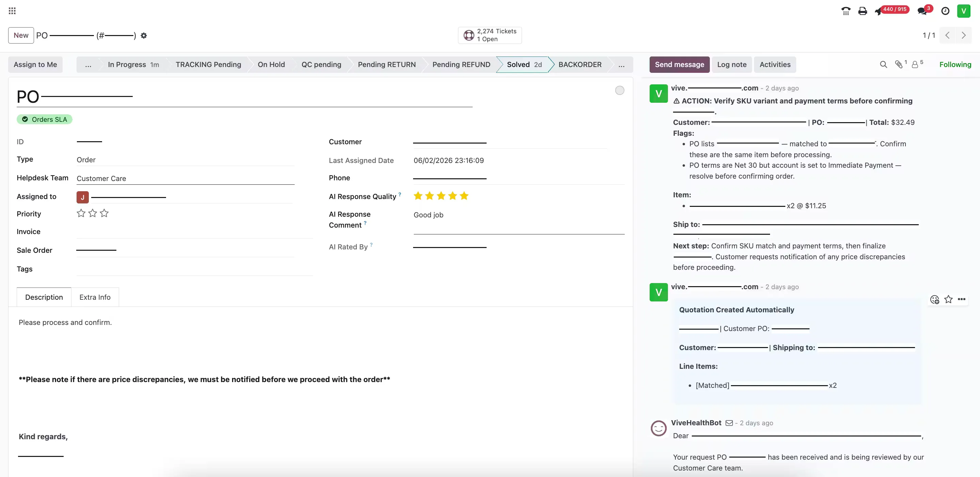Toggle the Following subscription
This screenshot has width=980, height=477.
point(955,65)
